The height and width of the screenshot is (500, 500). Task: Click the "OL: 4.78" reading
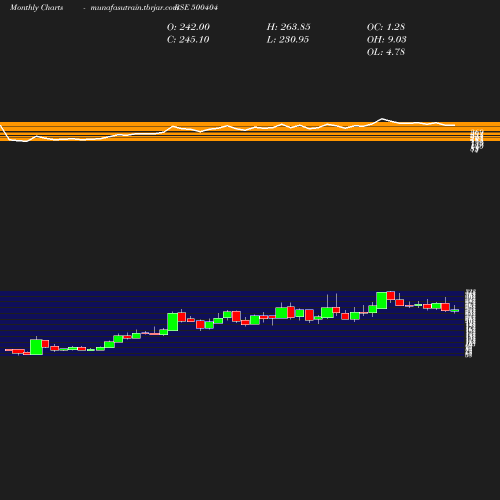pos(386,52)
